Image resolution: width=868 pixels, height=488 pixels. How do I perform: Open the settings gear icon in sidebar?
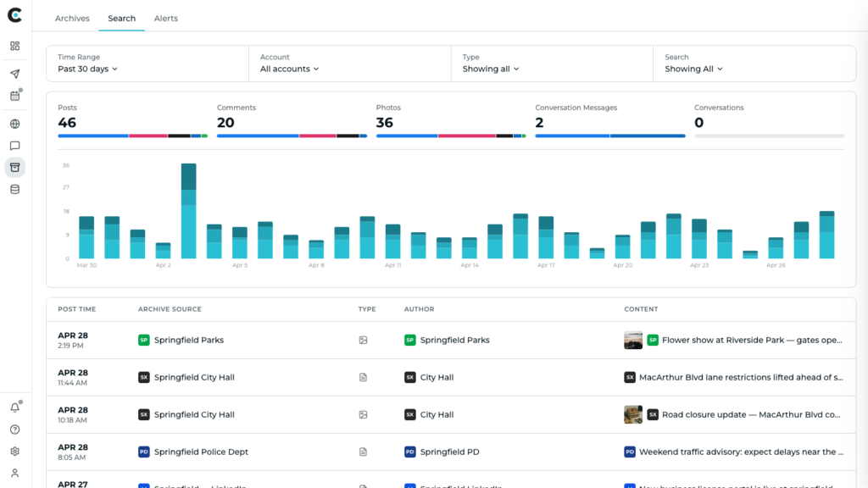click(15, 452)
